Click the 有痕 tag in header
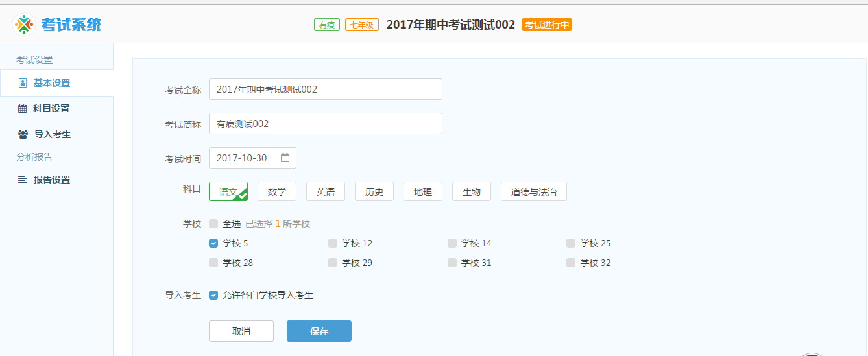 (327, 25)
